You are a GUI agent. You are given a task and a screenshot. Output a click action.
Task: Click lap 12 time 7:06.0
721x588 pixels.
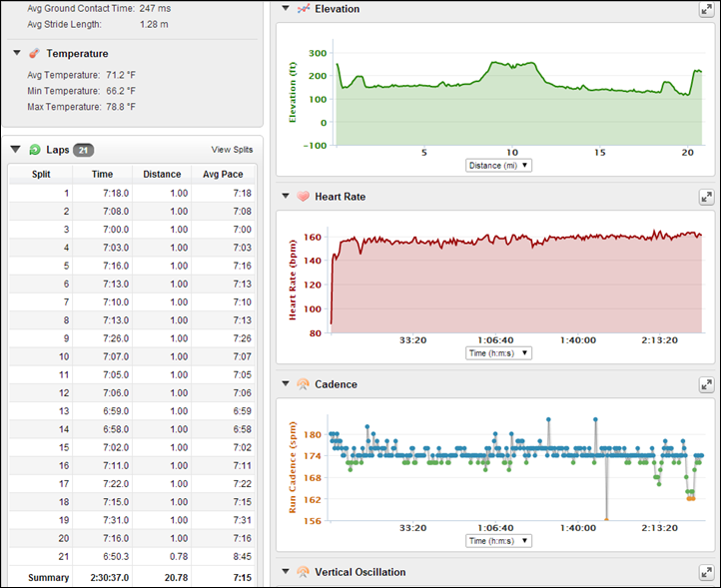[x=116, y=393]
